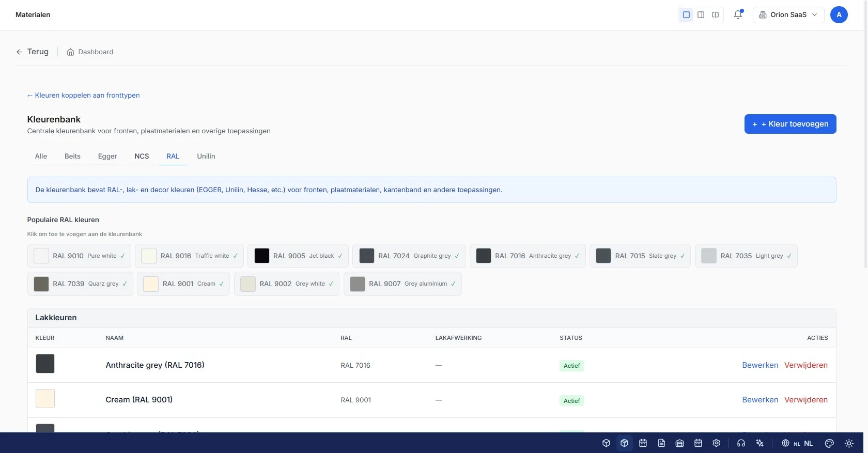868x453 pixels.
Task: Open the settings gear in bottom bar
Action: (x=716, y=443)
